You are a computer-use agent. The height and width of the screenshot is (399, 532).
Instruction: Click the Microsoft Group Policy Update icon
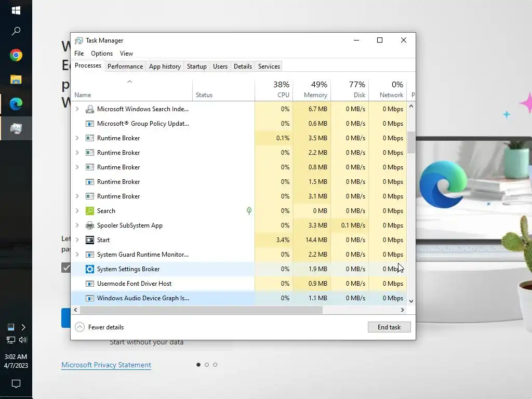tap(89, 124)
